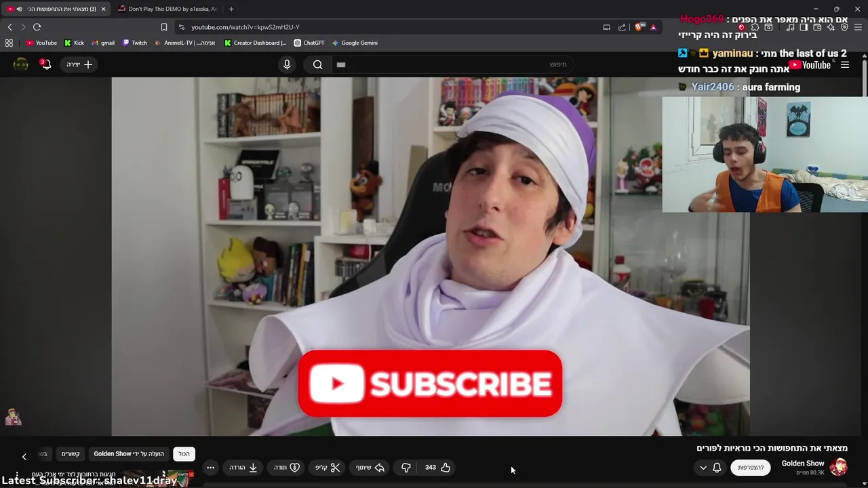Open site settings icon in address bar
868x488 pixels.
[181, 27]
